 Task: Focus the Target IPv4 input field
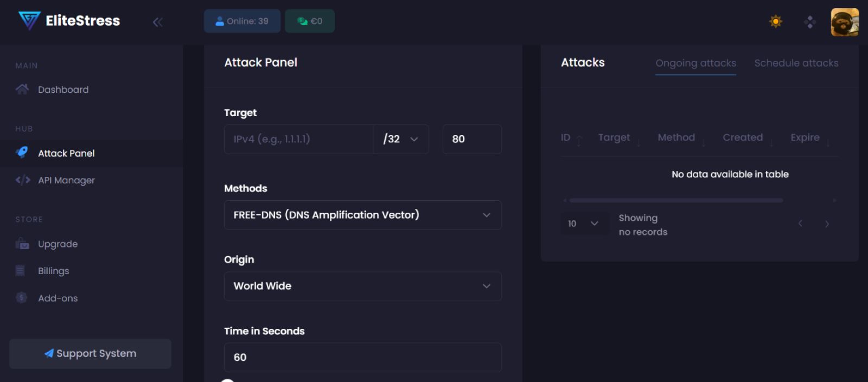[x=299, y=139]
